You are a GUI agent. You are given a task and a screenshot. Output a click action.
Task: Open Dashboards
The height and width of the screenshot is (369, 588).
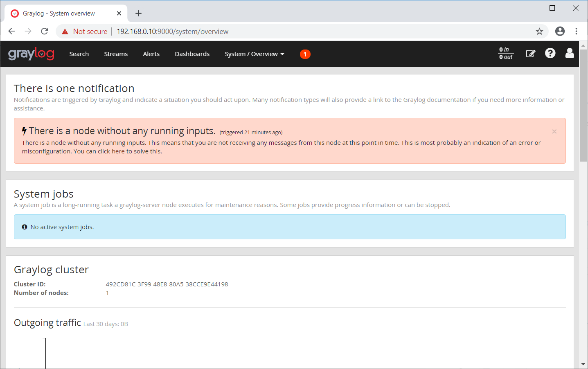coord(192,54)
